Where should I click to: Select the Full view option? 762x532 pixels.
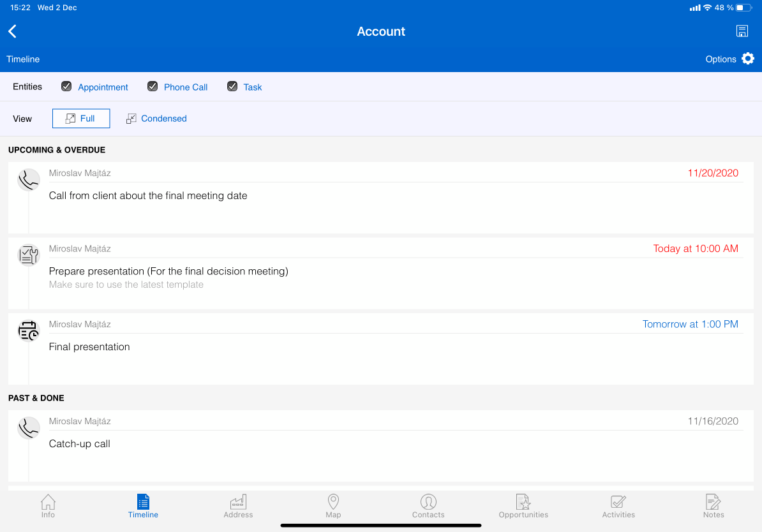pos(81,119)
